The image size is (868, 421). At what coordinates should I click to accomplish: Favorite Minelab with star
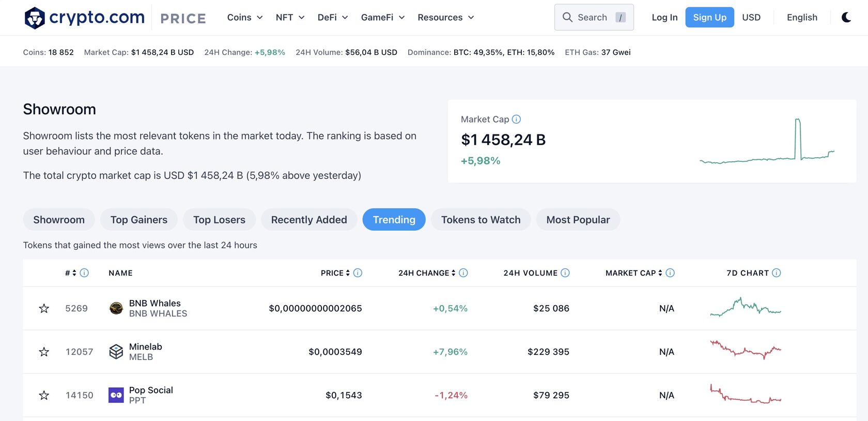pos(44,352)
